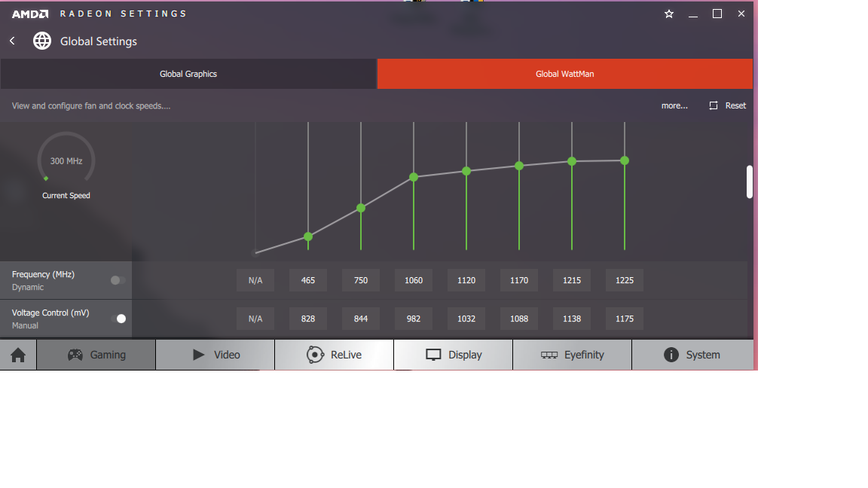Click the Voltage N/A field

point(255,319)
